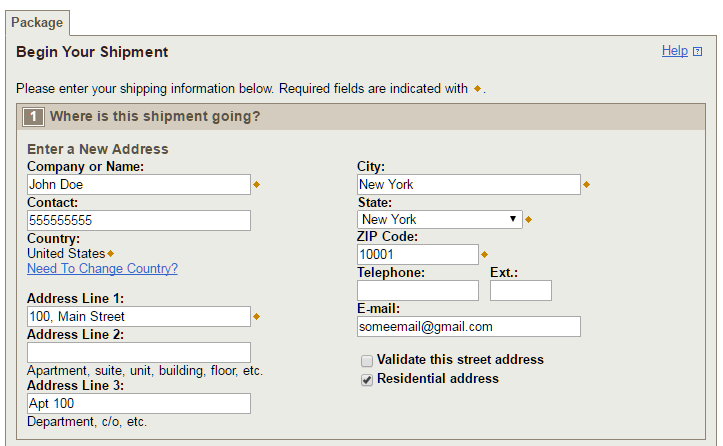This screenshot has width=723, height=446.
Task: Switch to the Package tab
Action: click(37, 22)
